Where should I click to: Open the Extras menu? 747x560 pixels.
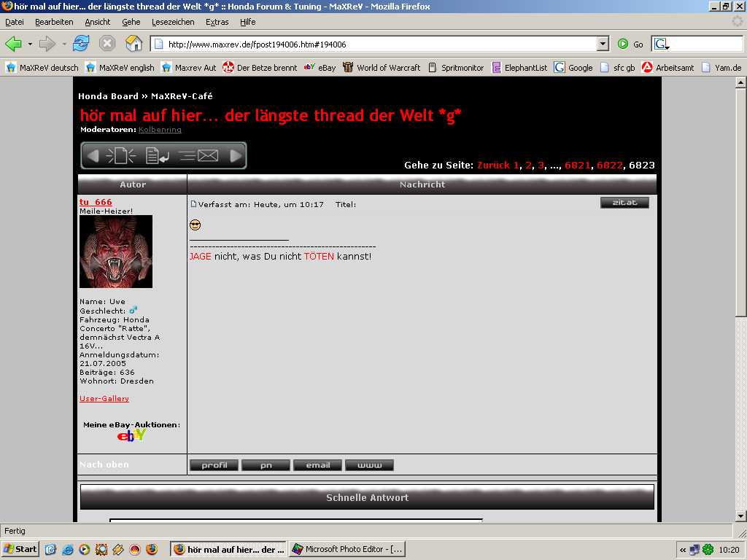(217, 22)
